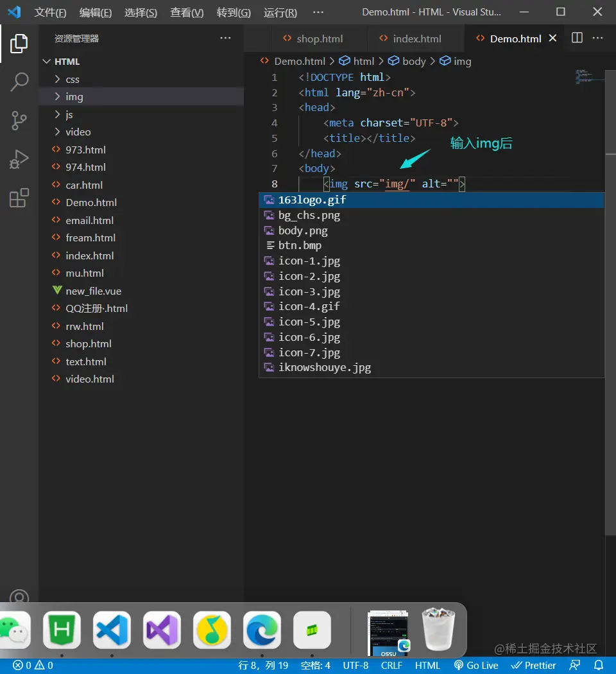Close the Demo.html tab
The image size is (616, 674).
pyautogui.click(x=552, y=39)
